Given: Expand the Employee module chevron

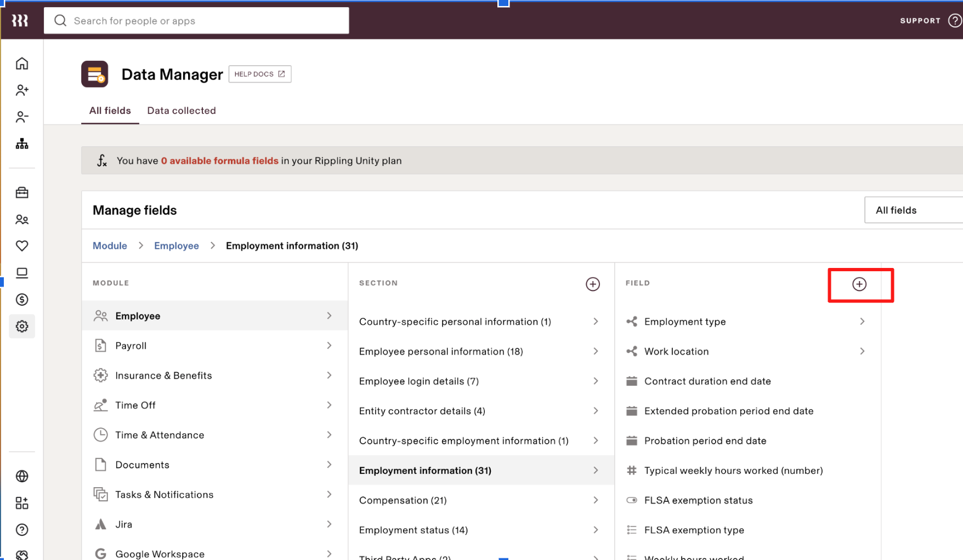Looking at the screenshot, I should coord(329,316).
